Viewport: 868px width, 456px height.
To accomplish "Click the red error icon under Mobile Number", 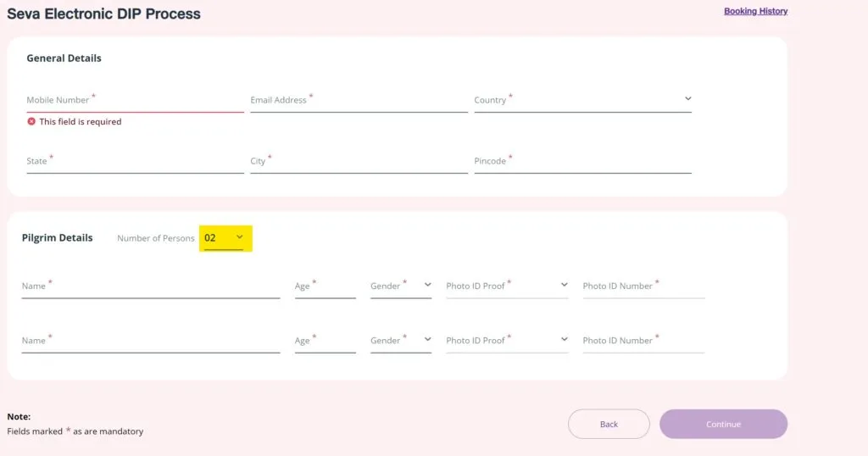I will click(x=31, y=122).
